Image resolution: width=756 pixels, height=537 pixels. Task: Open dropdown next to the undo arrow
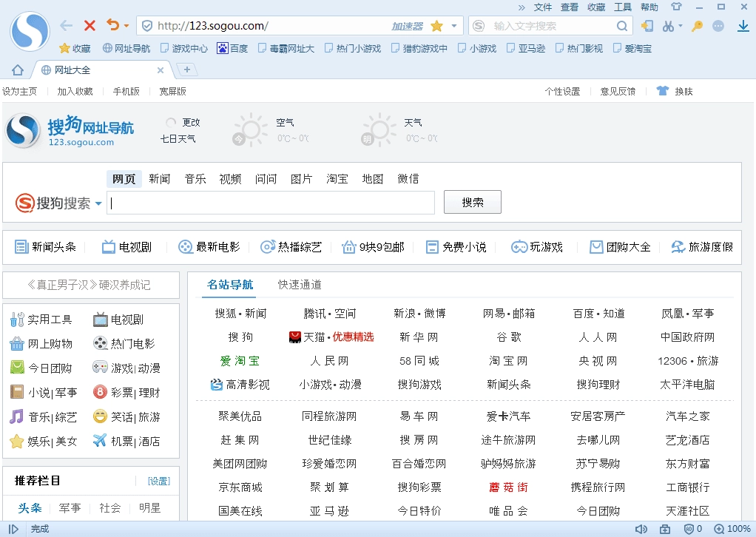126,26
